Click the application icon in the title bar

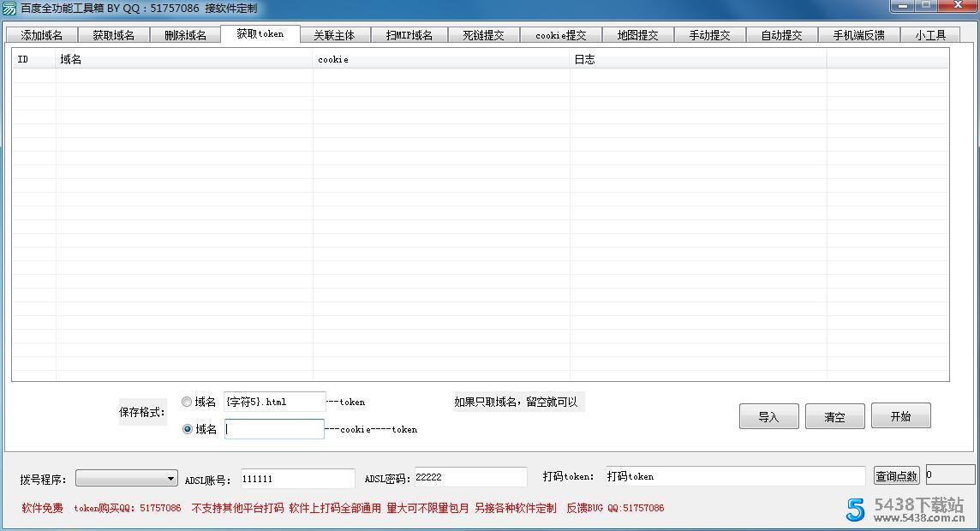9,7
